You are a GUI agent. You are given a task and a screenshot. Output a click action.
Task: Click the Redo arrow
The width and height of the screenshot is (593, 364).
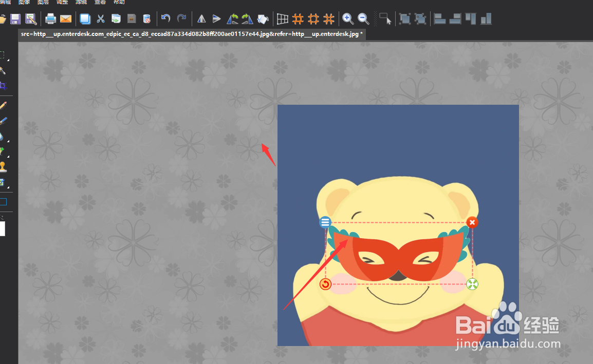click(x=181, y=18)
